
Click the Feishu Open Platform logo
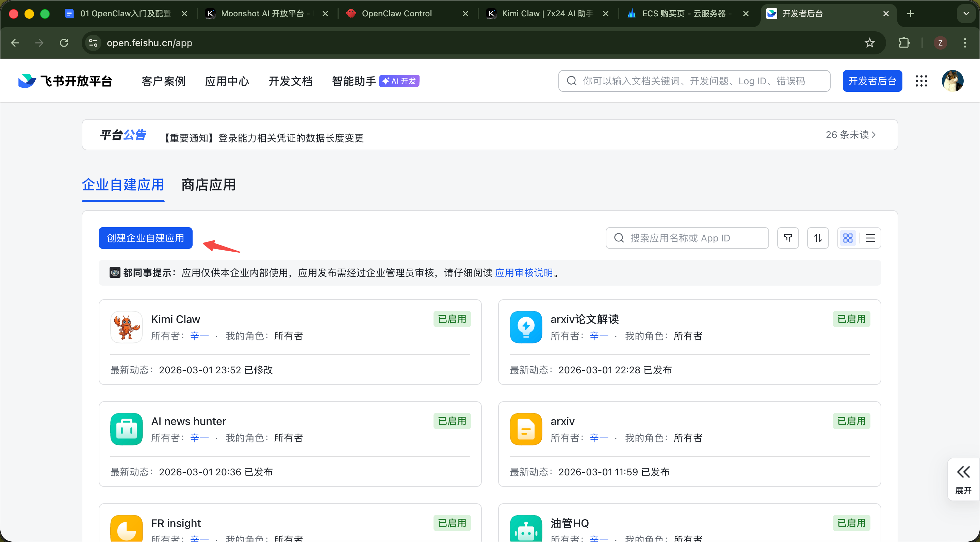pyautogui.click(x=65, y=81)
